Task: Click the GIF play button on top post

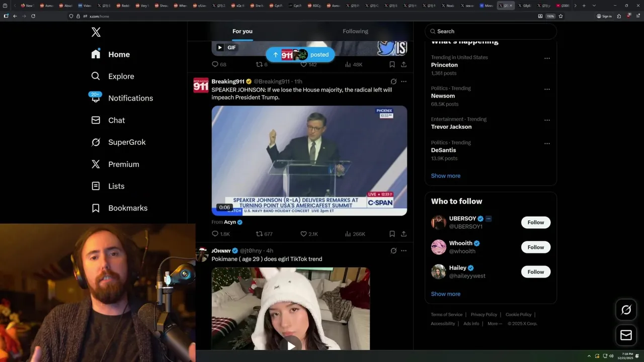Action: point(220,47)
